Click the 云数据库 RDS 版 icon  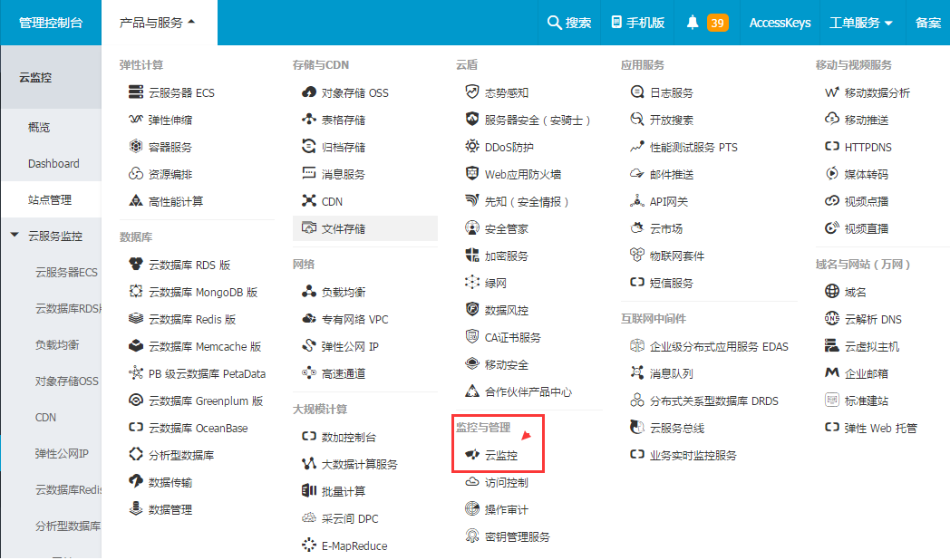point(136,265)
